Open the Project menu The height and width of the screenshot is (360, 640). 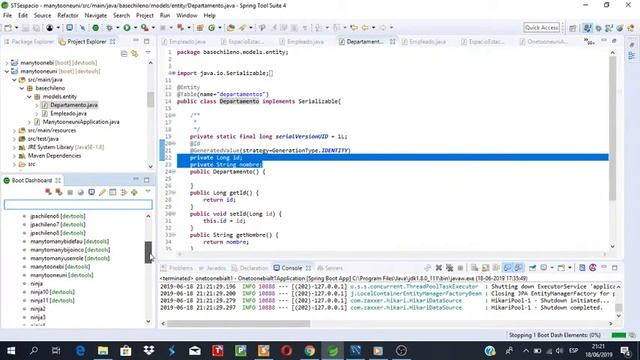(x=144, y=16)
